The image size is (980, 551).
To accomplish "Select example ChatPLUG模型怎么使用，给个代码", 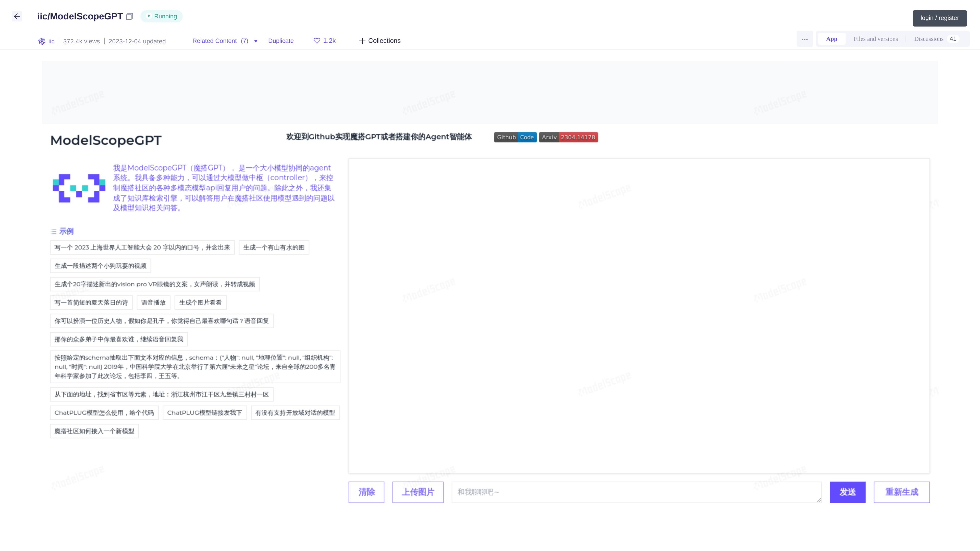I will pos(104,412).
